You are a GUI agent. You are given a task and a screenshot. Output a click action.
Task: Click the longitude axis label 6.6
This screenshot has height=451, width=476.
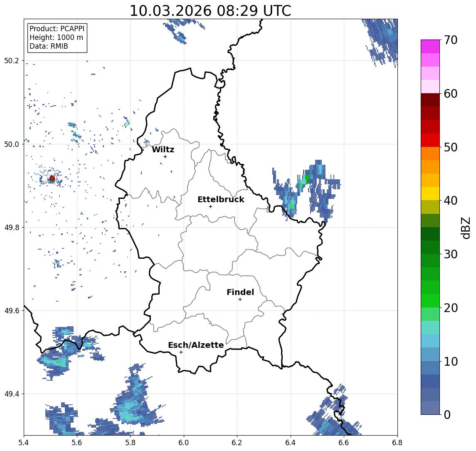pyautogui.click(x=344, y=443)
